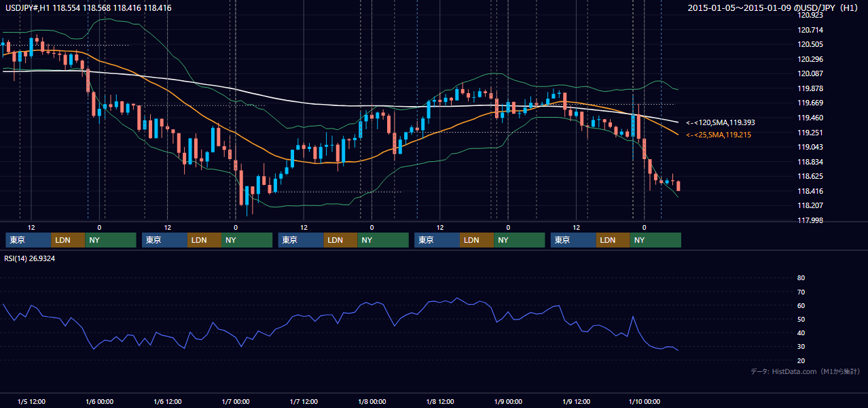Click the 119.043 price axis label
The width and height of the screenshot is (868, 408).
pyautogui.click(x=812, y=148)
